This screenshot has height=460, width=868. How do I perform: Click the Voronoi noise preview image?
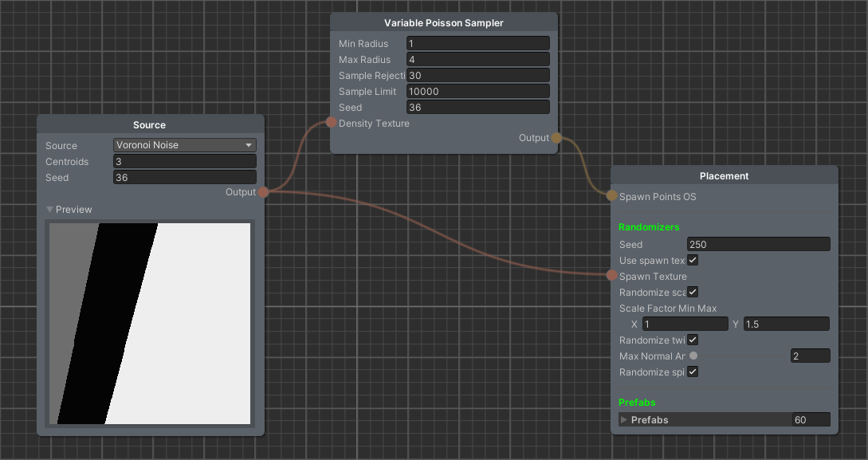tap(150, 324)
